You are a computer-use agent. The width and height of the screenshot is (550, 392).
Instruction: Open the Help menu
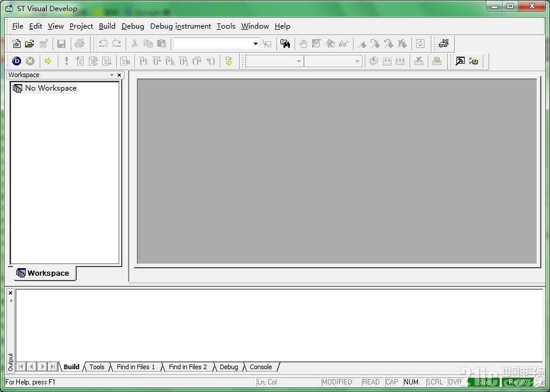pyautogui.click(x=282, y=26)
